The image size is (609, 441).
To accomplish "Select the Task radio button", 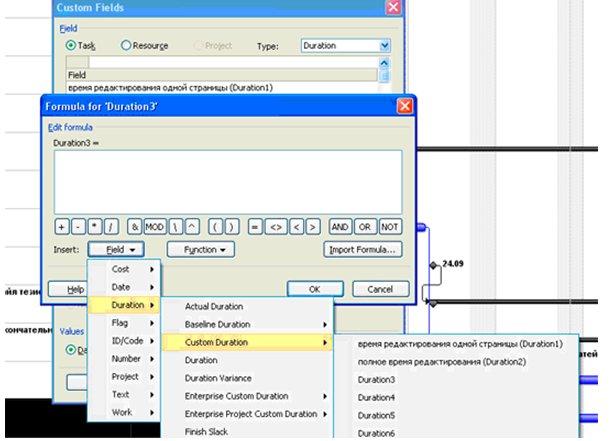I will 71,45.
